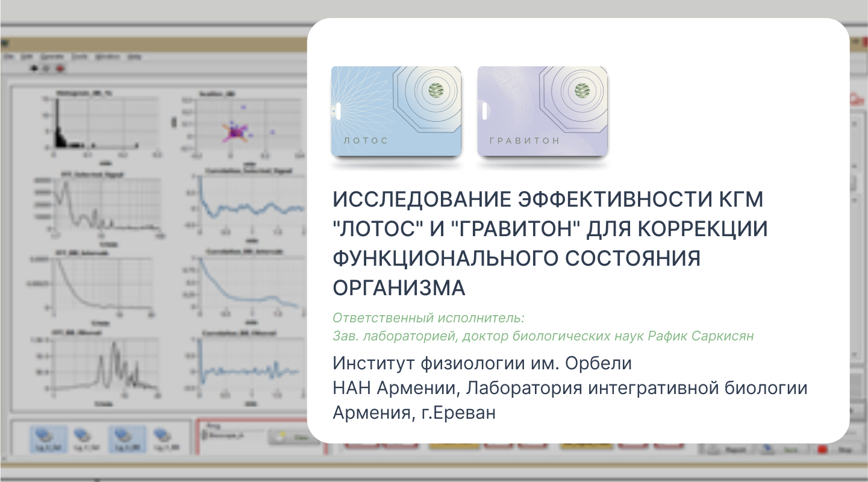Click the toolbar icon between Run and Abort
The height and width of the screenshot is (482, 868).
coord(47,69)
